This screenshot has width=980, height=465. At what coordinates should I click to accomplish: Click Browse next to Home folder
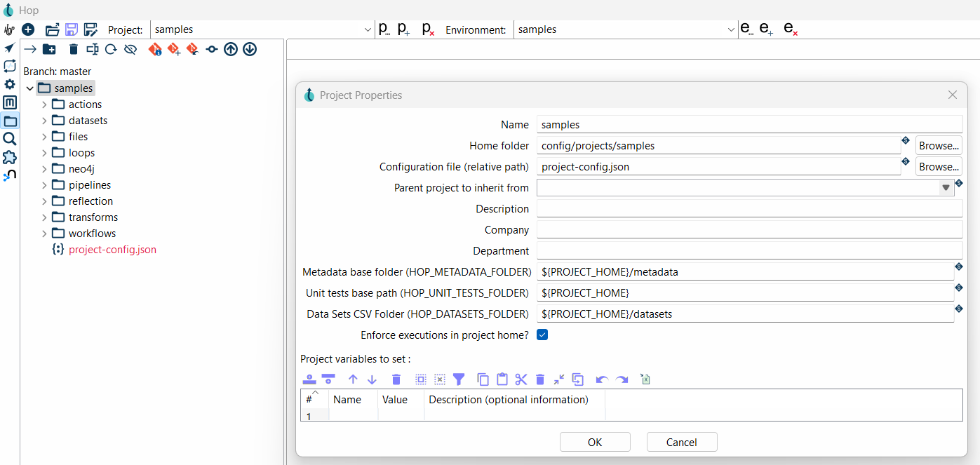[x=939, y=146]
